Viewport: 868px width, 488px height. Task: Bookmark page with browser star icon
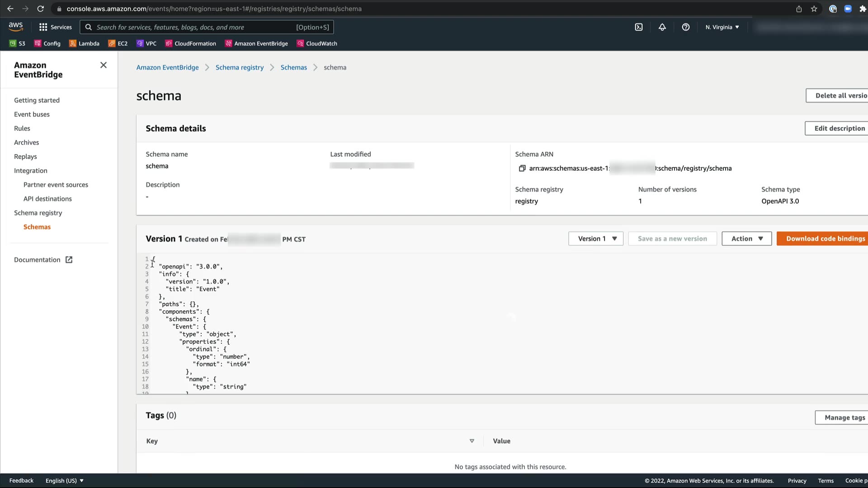pos(814,9)
